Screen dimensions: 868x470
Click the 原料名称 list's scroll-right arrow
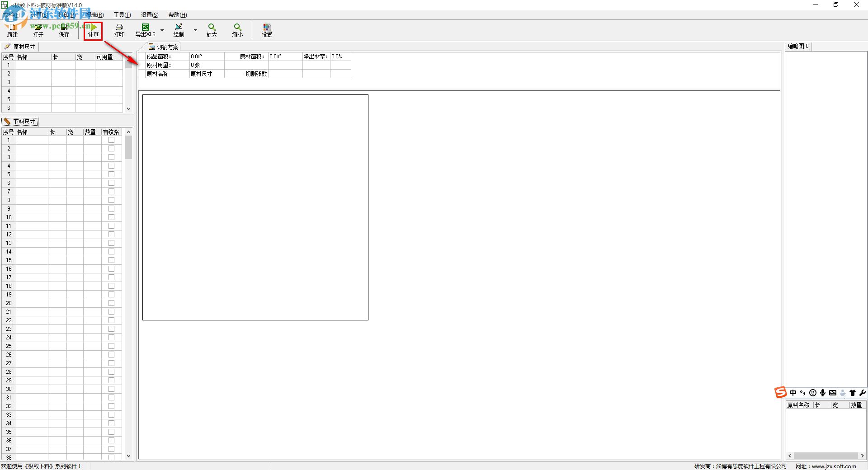(863, 456)
